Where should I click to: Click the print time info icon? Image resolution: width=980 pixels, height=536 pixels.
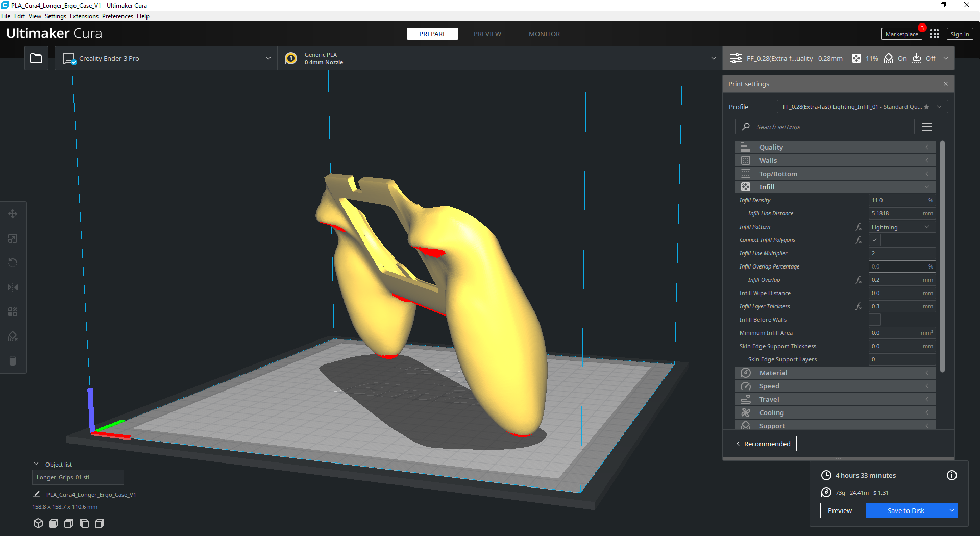pos(952,475)
